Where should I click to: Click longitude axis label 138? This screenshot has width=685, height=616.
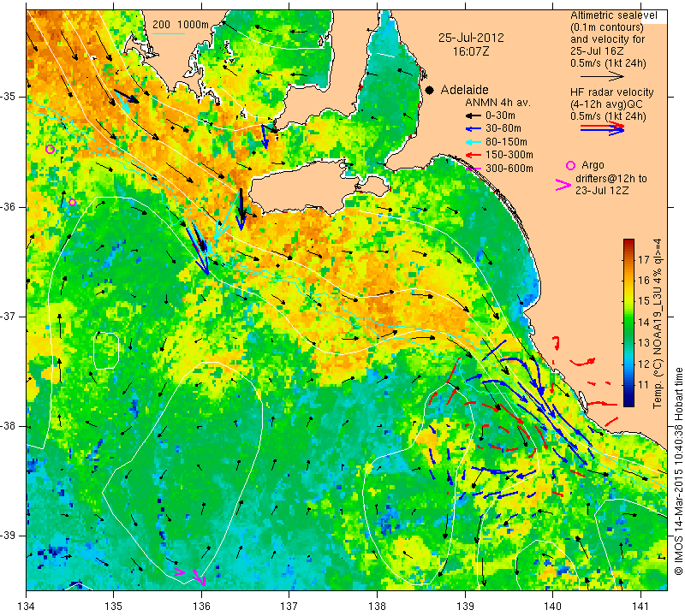point(377,607)
